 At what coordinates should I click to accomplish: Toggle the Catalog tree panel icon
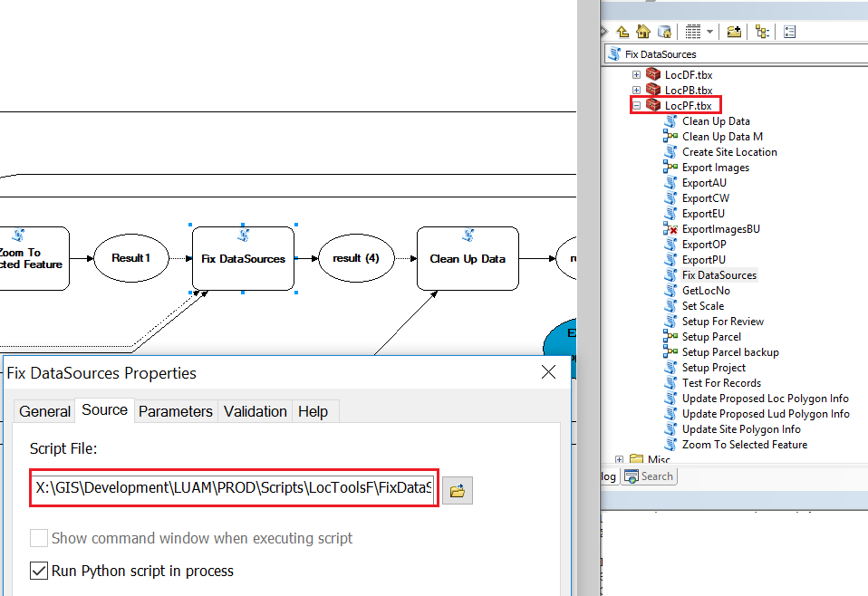(x=762, y=32)
